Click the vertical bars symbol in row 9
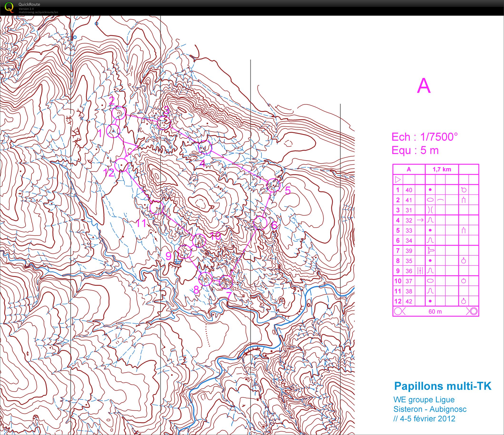The image size is (504, 435). coord(420,271)
